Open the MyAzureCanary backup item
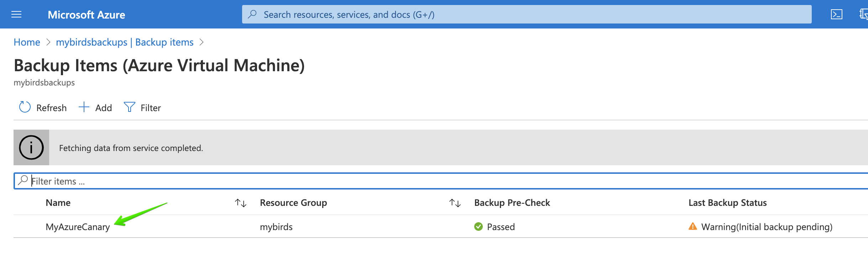The image size is (868, 260). pos(78,227)
